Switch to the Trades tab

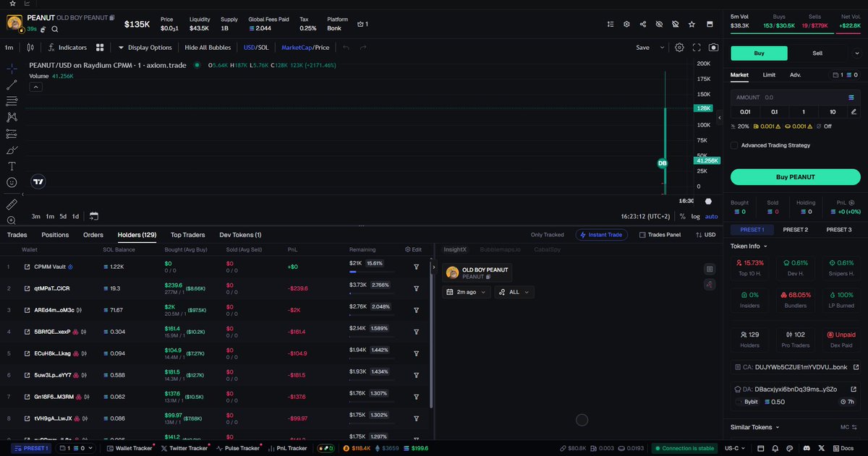(17, 235)
